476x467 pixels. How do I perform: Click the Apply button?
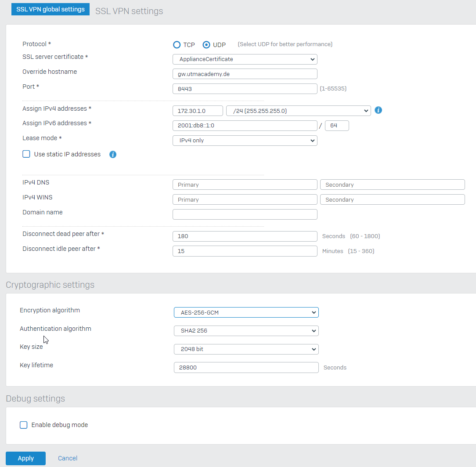[x=25, y=458]
